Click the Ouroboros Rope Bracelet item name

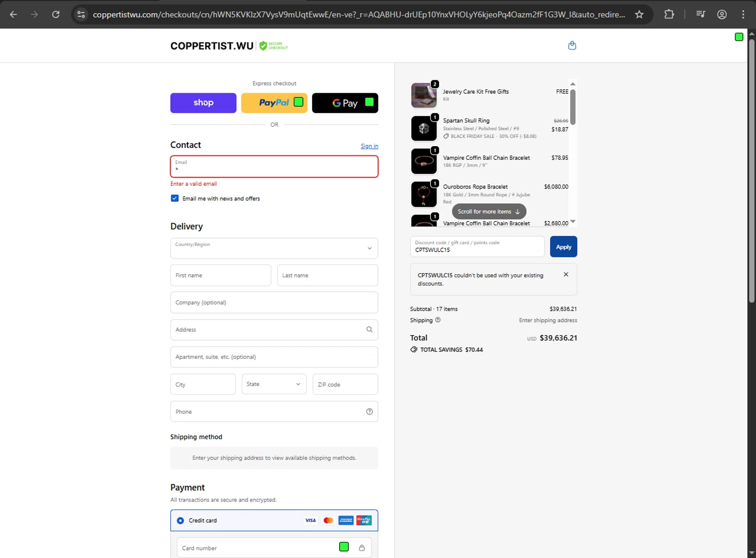point(475,187)
